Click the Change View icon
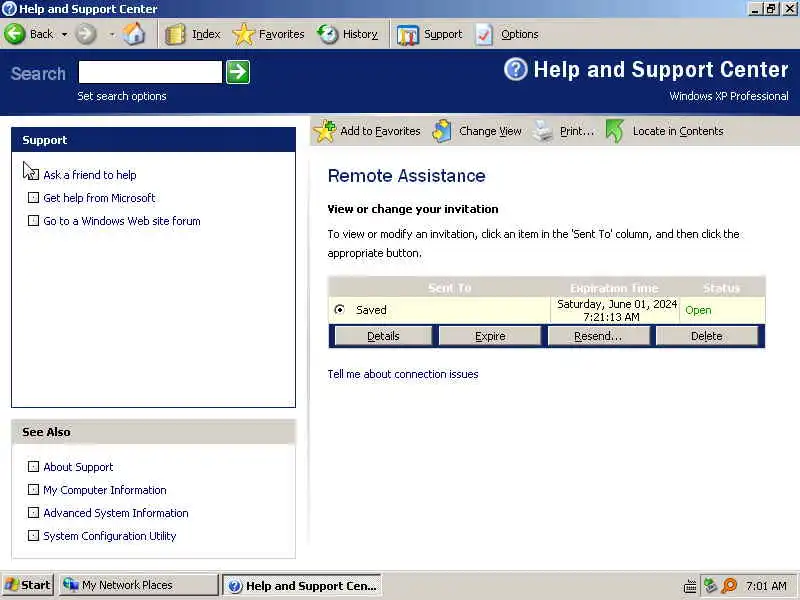This screenshot has height=600, width=800. tap(442, 131)
